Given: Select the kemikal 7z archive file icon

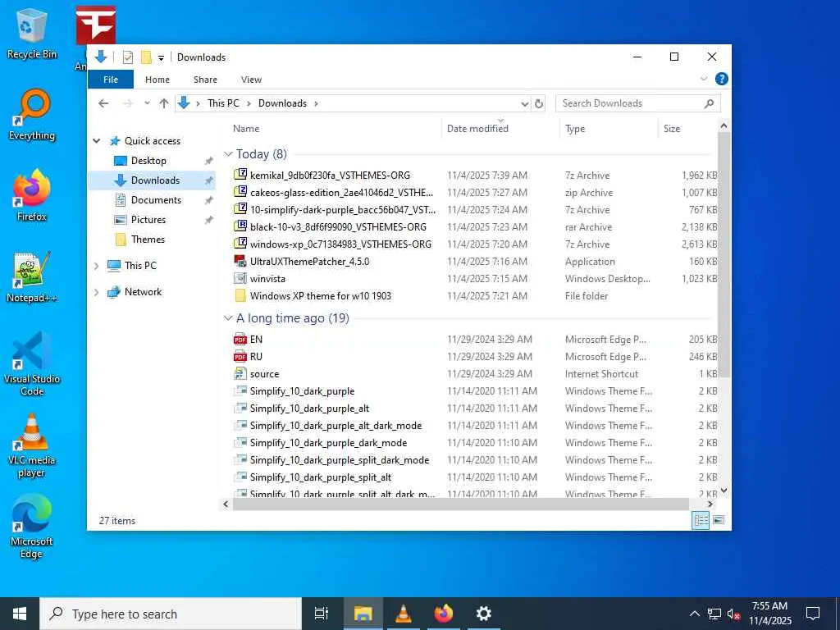Looking at the screenshot, I should [x=240, y=175].
